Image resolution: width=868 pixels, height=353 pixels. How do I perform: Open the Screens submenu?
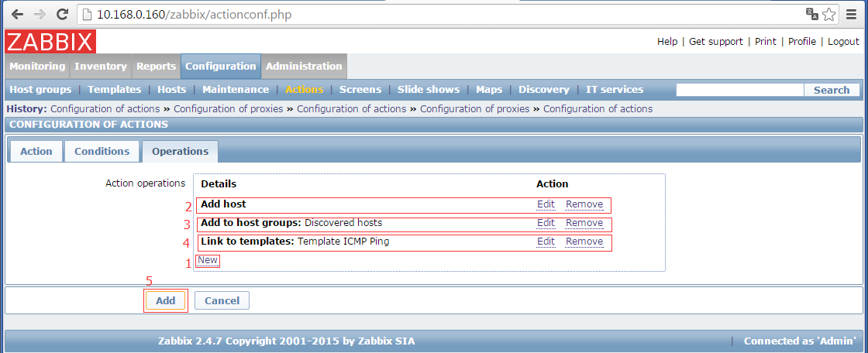[x=360, y=90]
